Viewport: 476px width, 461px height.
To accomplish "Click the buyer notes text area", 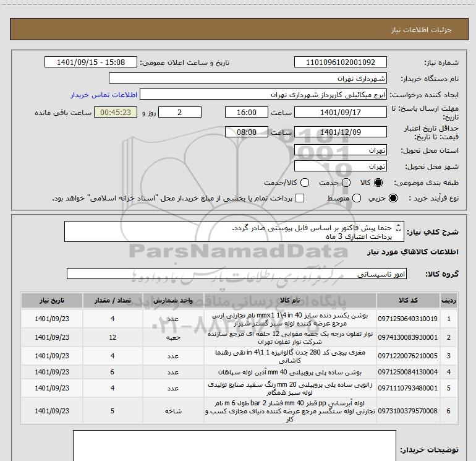I will pos(234,446).
